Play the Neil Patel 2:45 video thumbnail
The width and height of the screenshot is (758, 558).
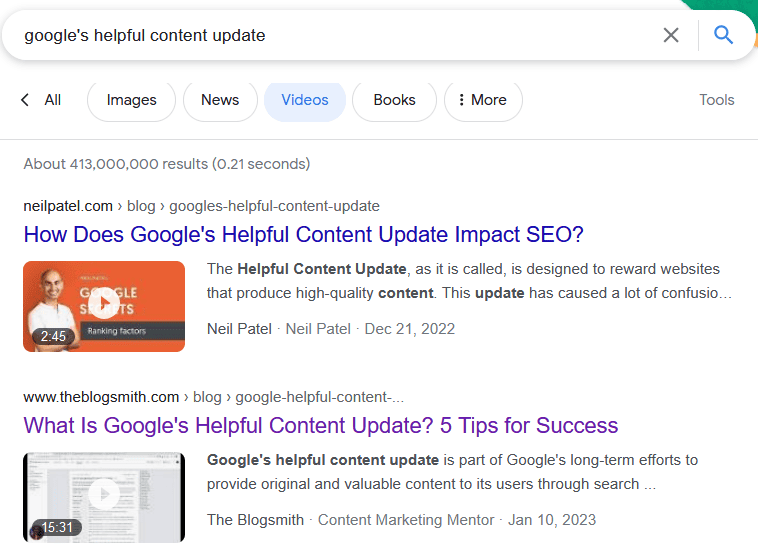click(104, 306)
